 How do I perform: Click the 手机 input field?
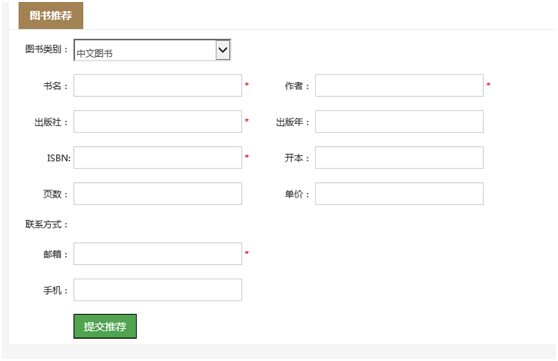tap(158, 290)
